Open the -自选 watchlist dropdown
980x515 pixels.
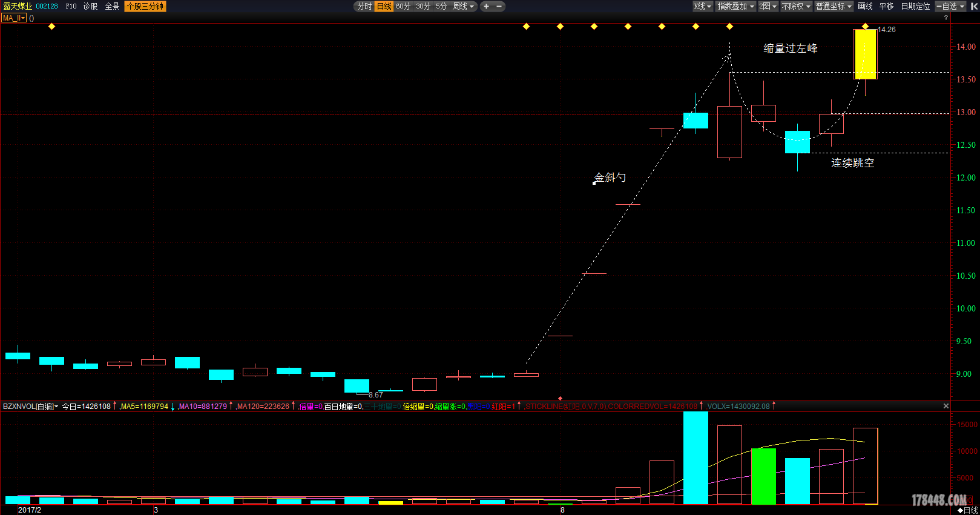pyautogui.click(x=950, y=6)
